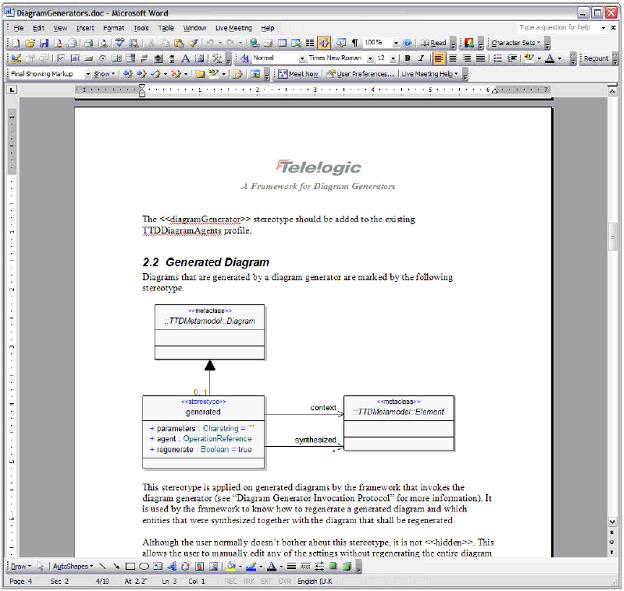Viewport: 624px width, 591px height.
Task: Select the Oval drawing tool
Action: pos(144,566)
